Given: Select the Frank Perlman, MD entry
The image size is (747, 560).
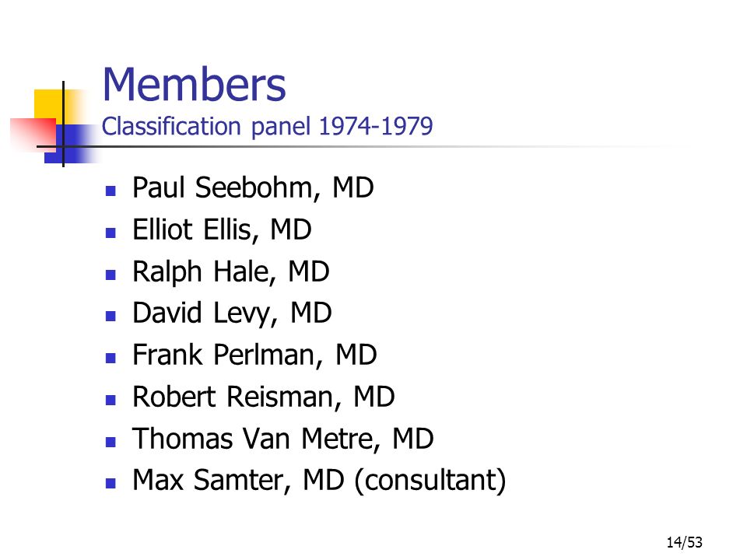Looking at the screenshot, I should (x=255, y=355).
